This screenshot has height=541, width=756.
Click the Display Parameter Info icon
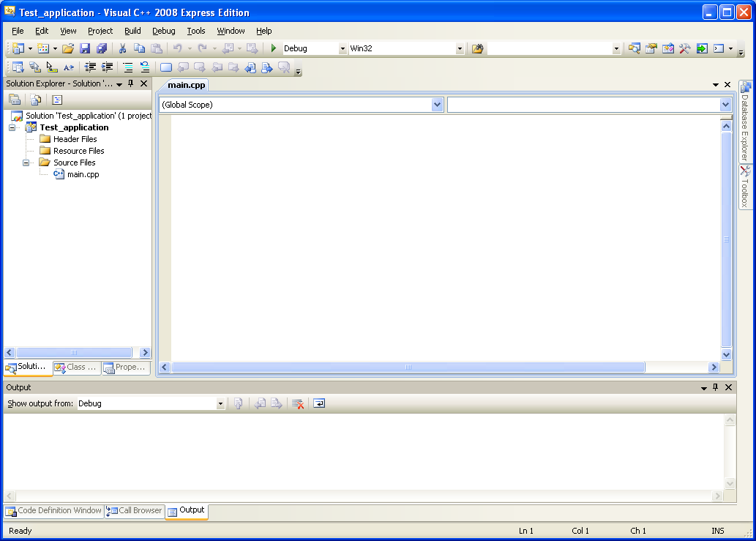tap(34, 67)
